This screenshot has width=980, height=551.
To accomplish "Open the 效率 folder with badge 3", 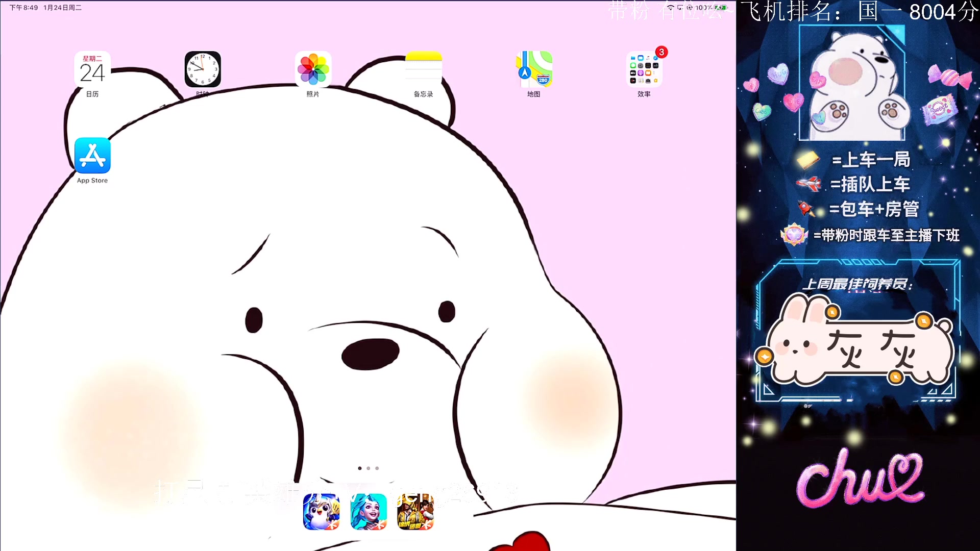I will (644, 70).
